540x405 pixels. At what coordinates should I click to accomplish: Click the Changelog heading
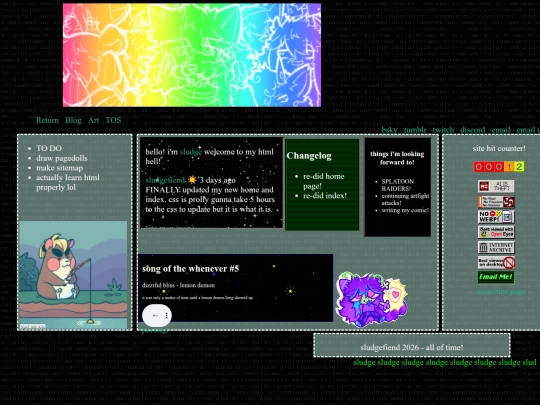[309, 156]
